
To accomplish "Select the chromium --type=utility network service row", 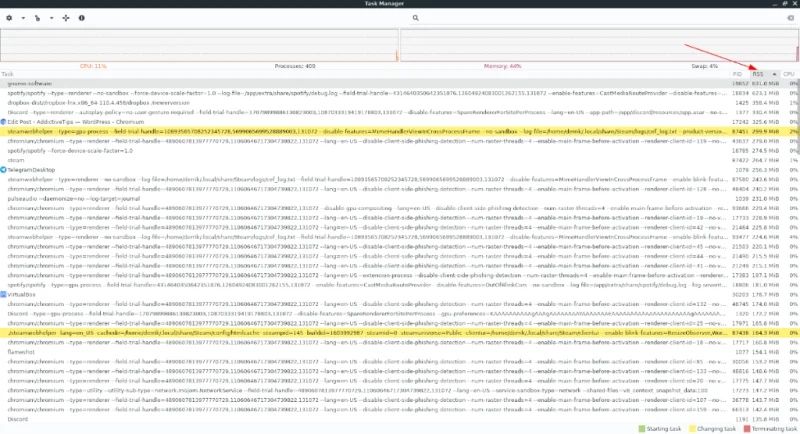I will pos(398,390).
